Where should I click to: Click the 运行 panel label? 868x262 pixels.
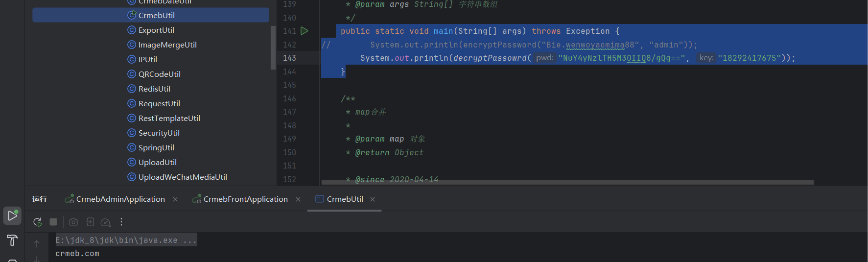[40, 199]
